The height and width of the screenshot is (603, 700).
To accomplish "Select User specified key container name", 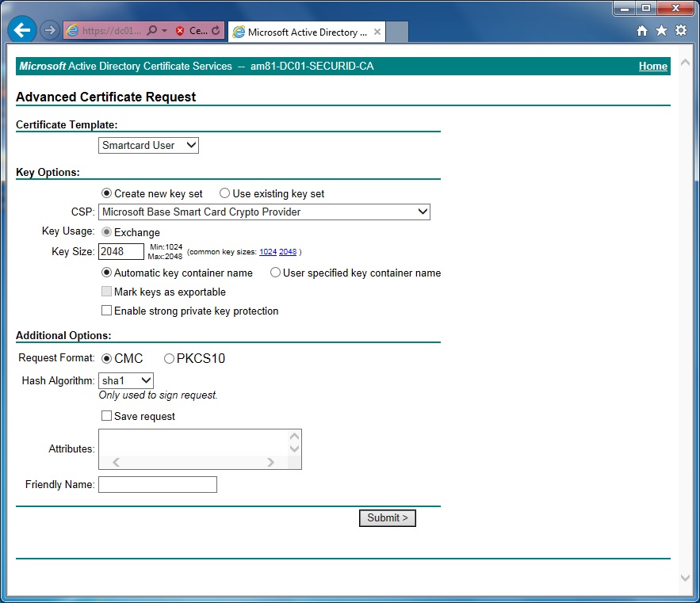I will (x=276, y=273).
